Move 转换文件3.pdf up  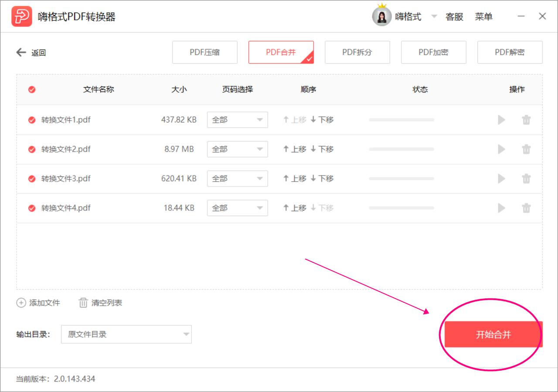point(295,179)
